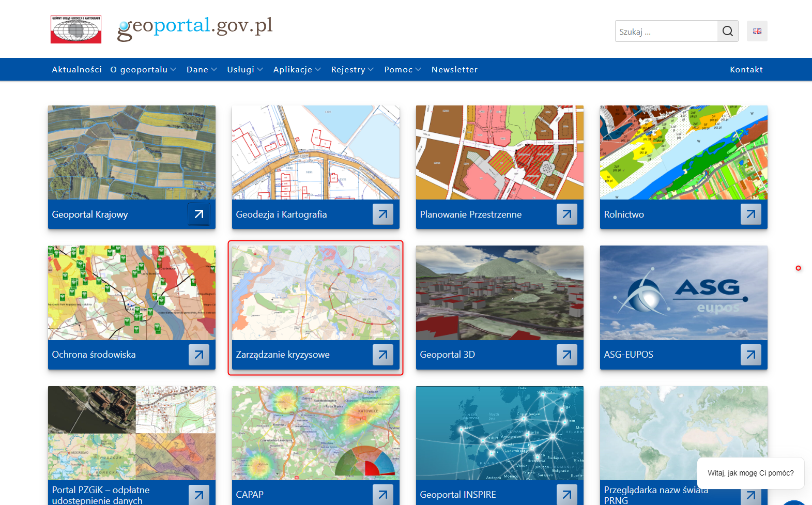This screenshot has width=812, height=505.
Task: Open the Portal PZGiK arrow icon
Action: [x=199, y=495]
